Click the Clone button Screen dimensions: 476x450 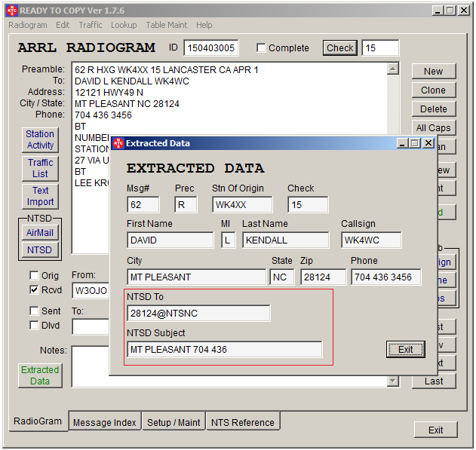click(434, 90)
